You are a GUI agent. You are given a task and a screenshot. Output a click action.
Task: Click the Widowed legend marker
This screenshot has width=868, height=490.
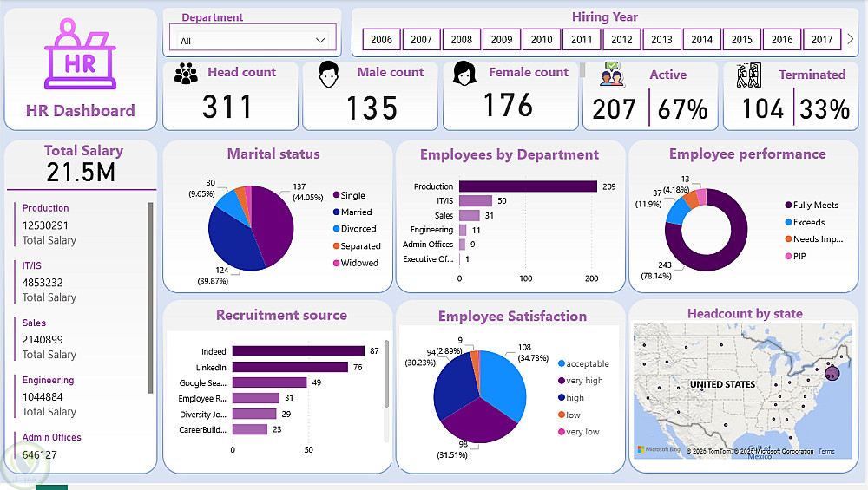[x=336, y=263]
